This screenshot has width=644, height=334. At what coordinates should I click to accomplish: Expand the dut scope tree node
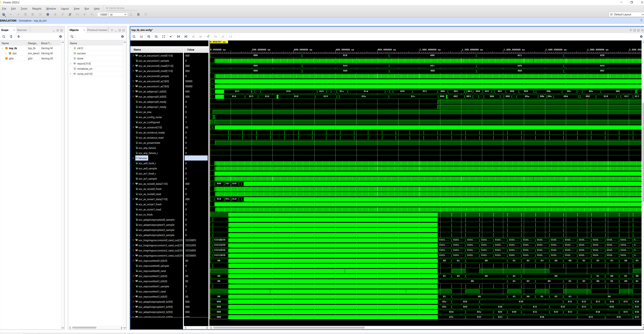6,53
